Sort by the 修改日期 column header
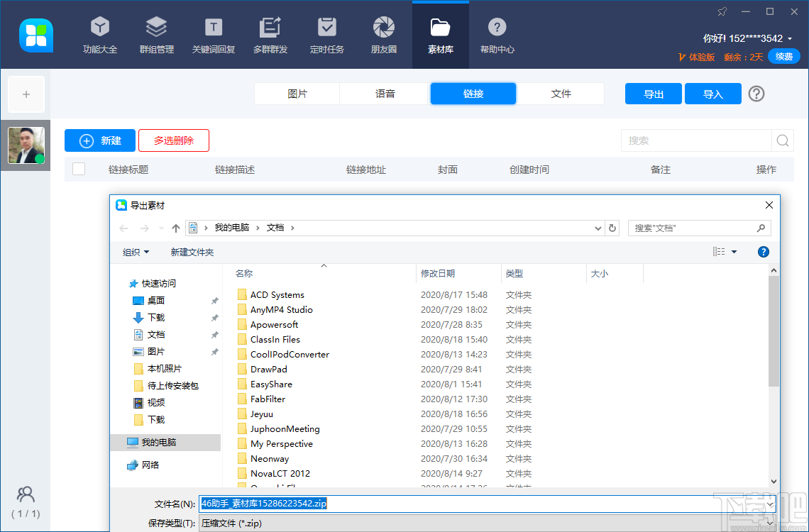809x532 pixels. click(458, 274)
